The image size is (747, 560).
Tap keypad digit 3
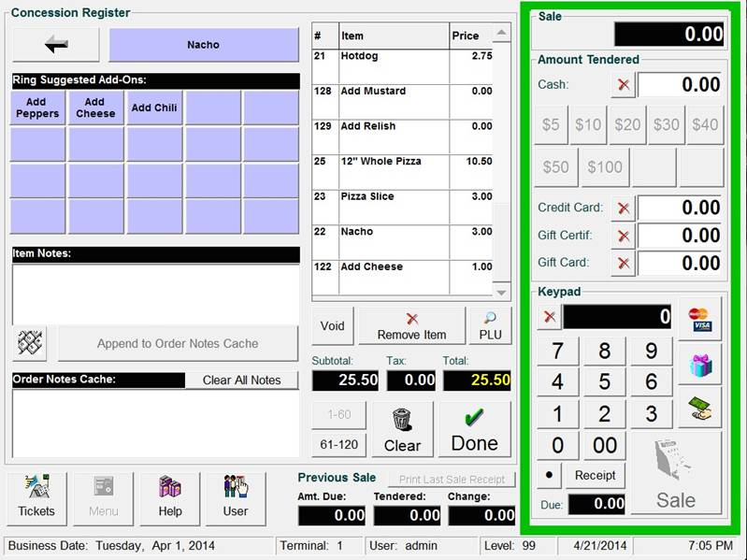pyautogui.click(x=652, y=414)
